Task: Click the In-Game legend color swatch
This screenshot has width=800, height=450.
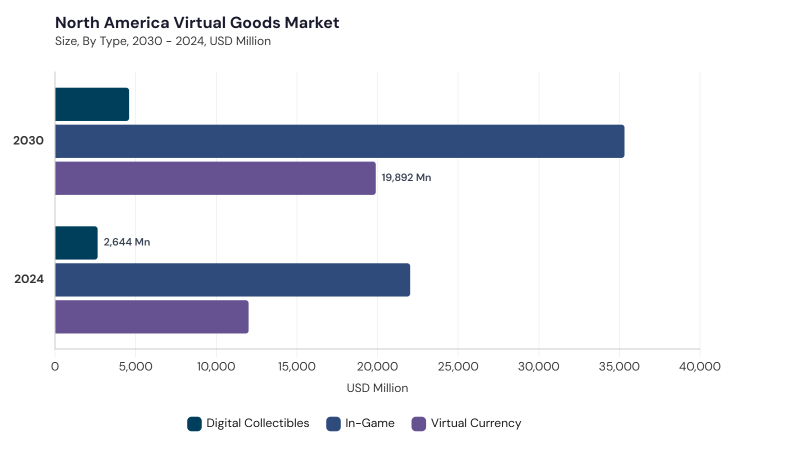Action: [333, 423]
